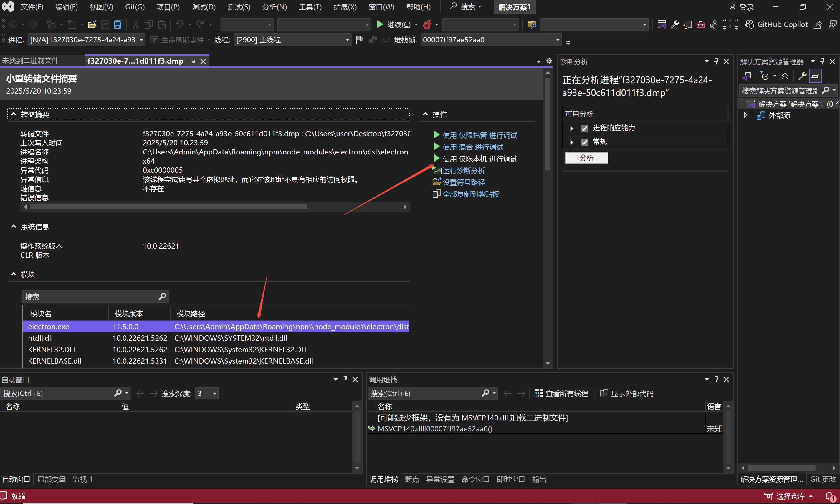
Task: Expand the 外部源 tree node
Action: point(746,115)
